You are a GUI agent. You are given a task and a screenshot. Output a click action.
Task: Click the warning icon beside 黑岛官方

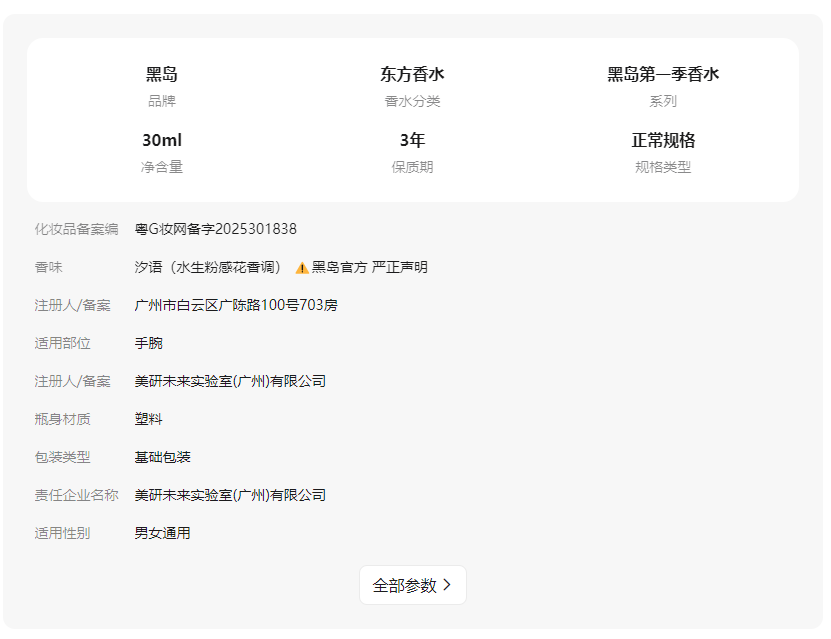301,268
